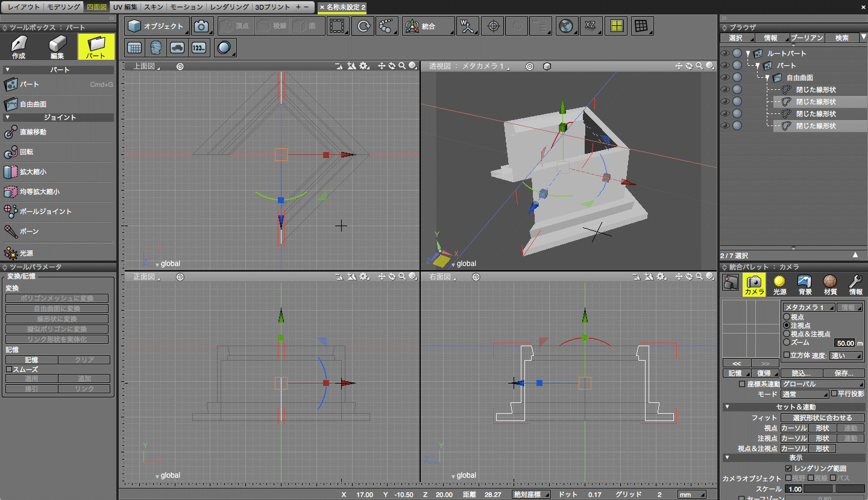Viewport: 868px width, 500px height.
Task: Open the 光源 (Light) palette icon
Action: 780,285
